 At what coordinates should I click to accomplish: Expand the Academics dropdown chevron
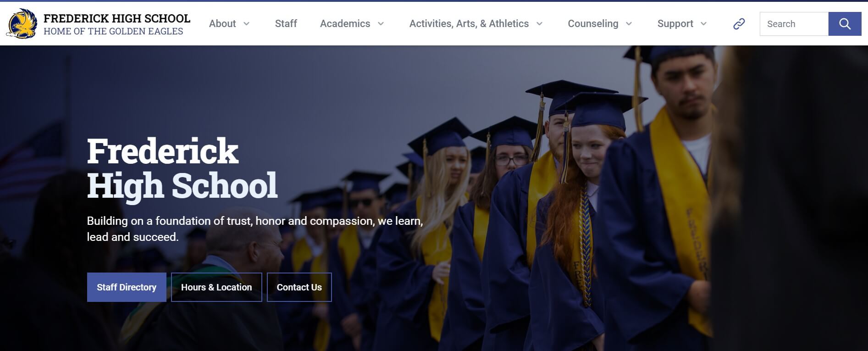[381, 24]
